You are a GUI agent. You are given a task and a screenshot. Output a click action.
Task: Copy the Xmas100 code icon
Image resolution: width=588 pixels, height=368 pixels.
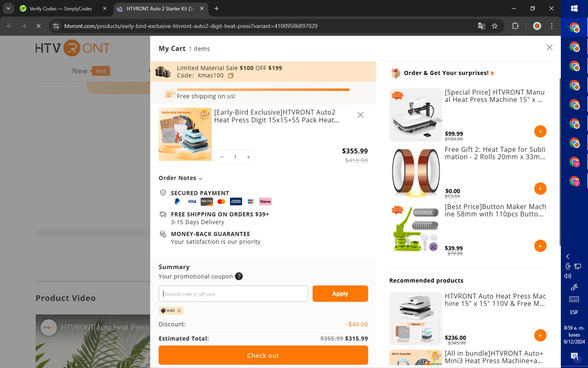(x=230, y=76)
